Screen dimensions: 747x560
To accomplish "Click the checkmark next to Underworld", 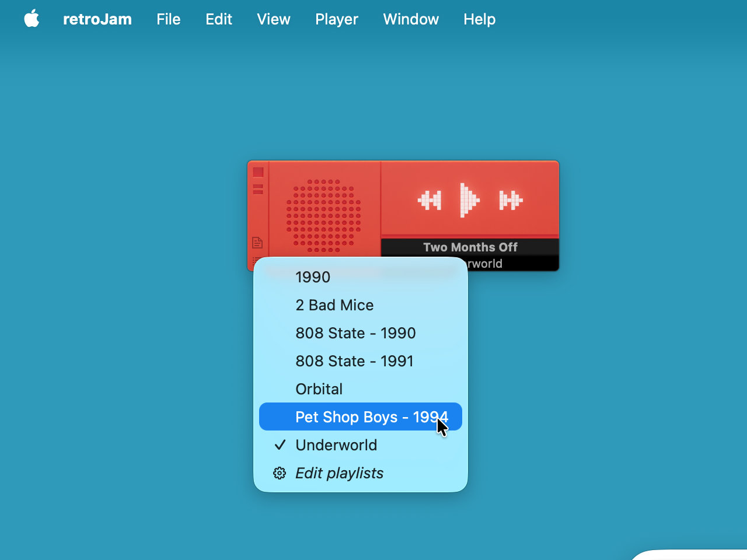I will [280, 445].
